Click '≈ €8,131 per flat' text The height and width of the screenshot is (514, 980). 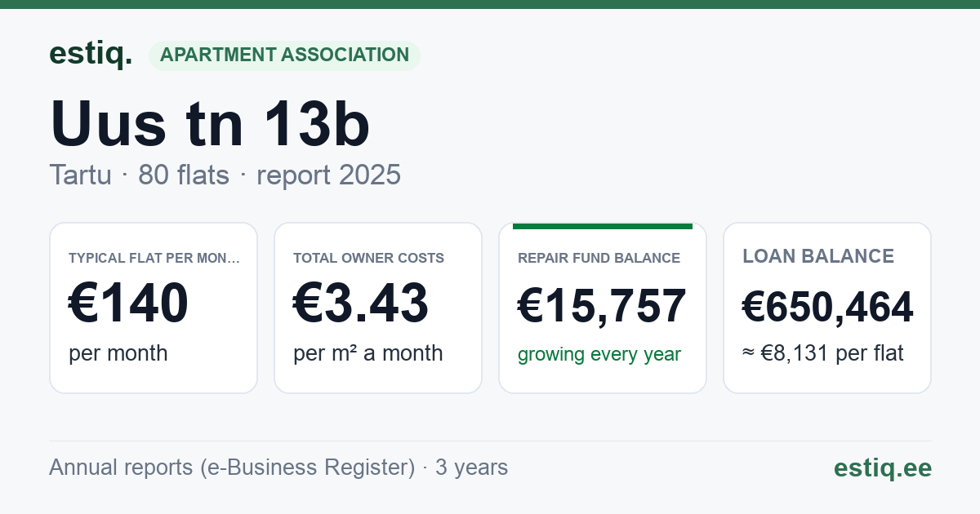(x=823, y=354)
